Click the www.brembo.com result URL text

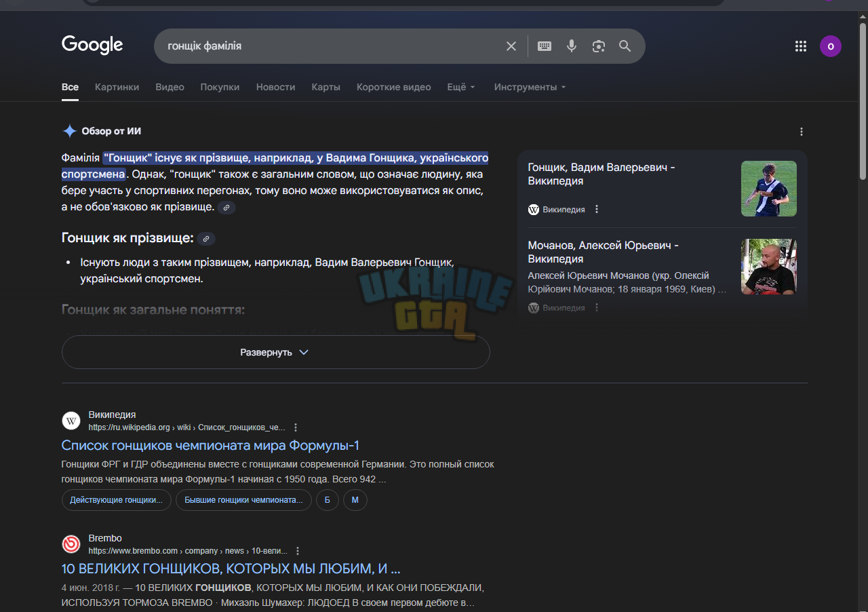click(188, 551)
